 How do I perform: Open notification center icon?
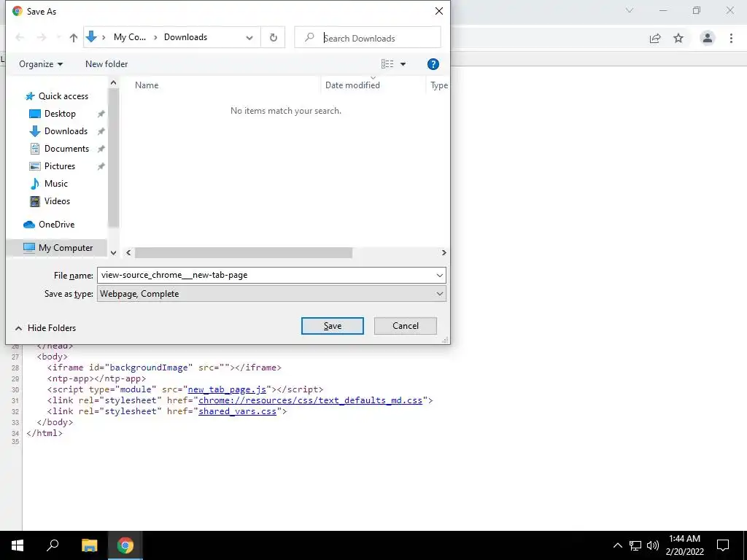tap(723, 545)
